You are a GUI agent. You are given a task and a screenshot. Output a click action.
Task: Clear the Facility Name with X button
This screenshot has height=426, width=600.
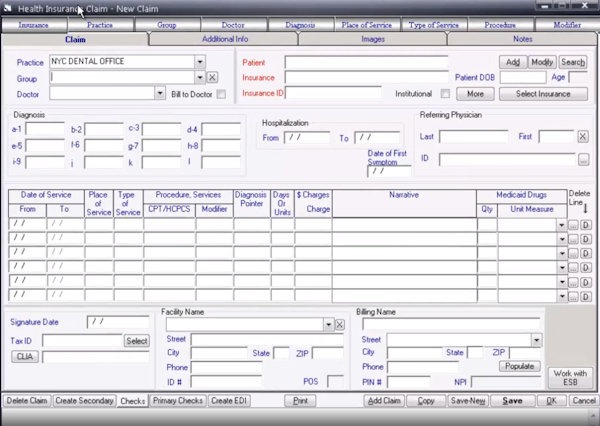click(x=340, y=325)
